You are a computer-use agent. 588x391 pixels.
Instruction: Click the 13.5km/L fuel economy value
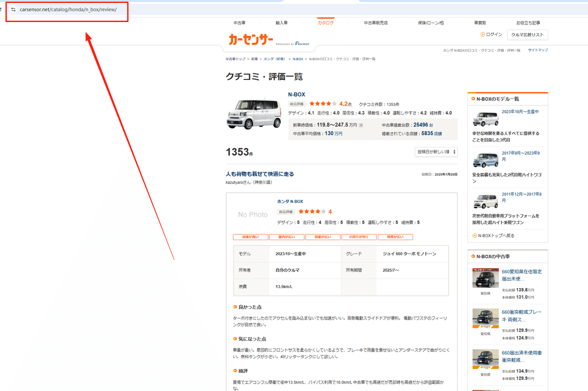(x=284, y=287)
